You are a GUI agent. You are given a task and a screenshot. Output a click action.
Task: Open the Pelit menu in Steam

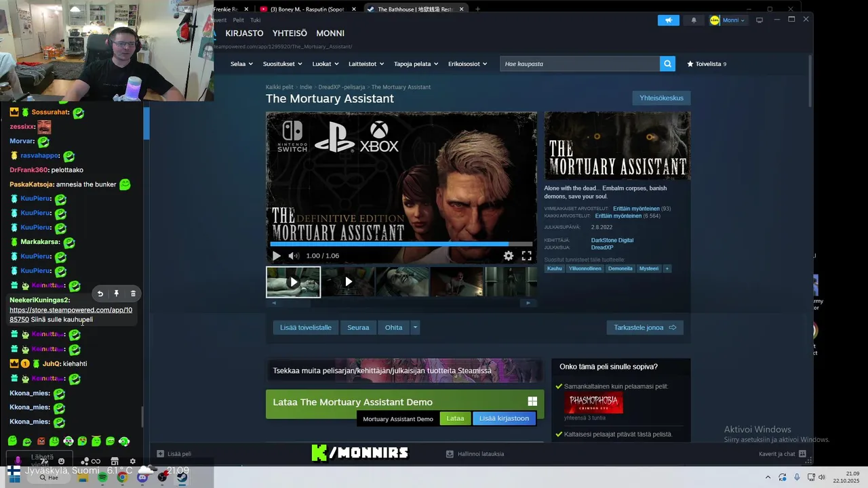click(x=239, y=20)
